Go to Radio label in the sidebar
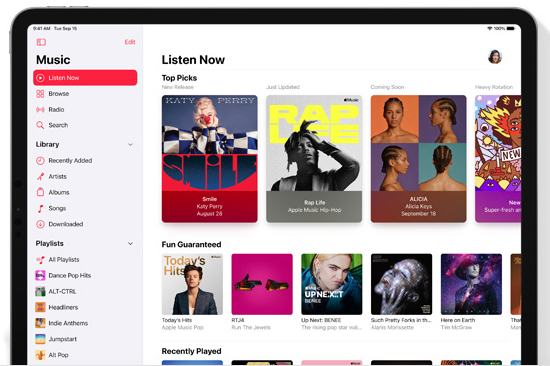This screenshot has width=550, height=366. click(56, 109)
